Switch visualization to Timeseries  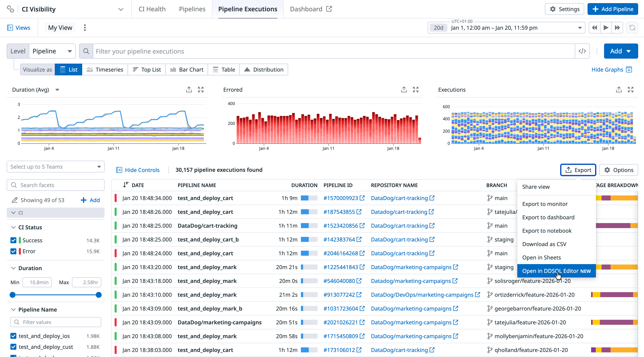coord(105,69)
